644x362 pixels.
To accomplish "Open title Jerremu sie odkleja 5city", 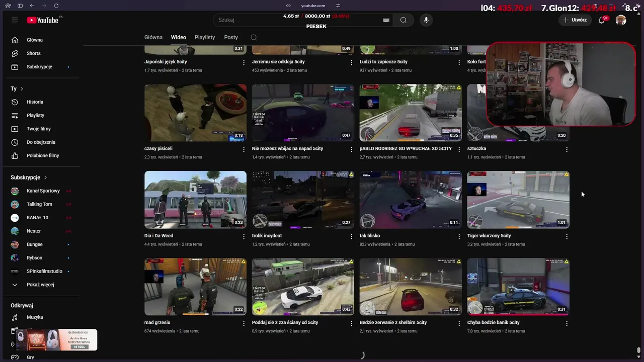I will coord(278,62).
